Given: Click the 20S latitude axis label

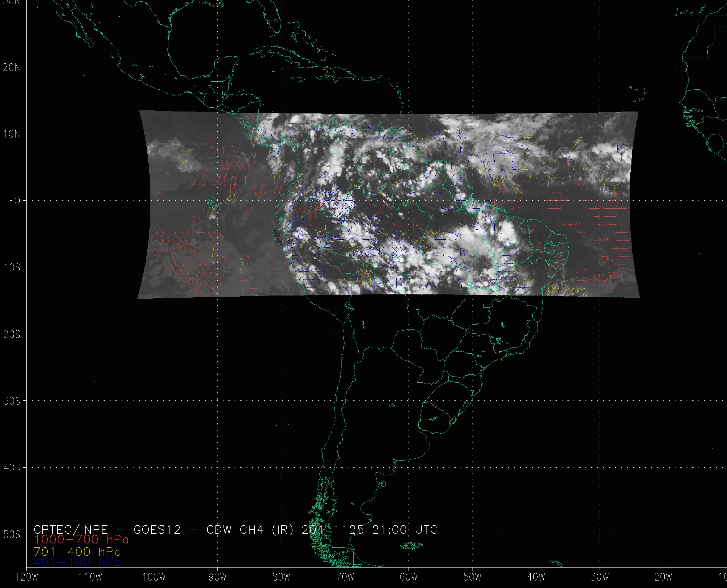Looking at the screenshot, I should click(12, 335).
